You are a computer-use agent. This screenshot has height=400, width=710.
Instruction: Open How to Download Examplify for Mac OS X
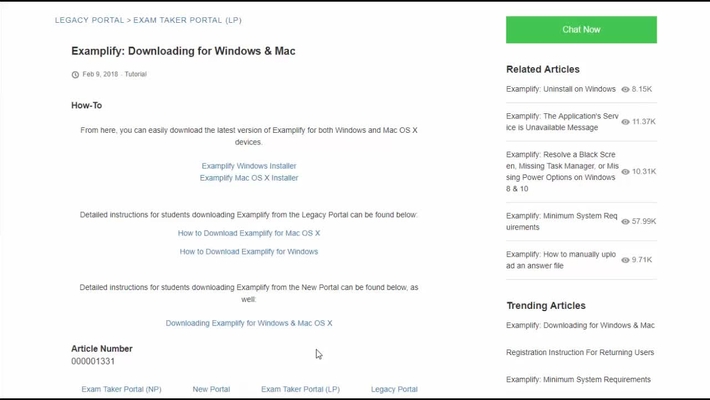(249, 233)
